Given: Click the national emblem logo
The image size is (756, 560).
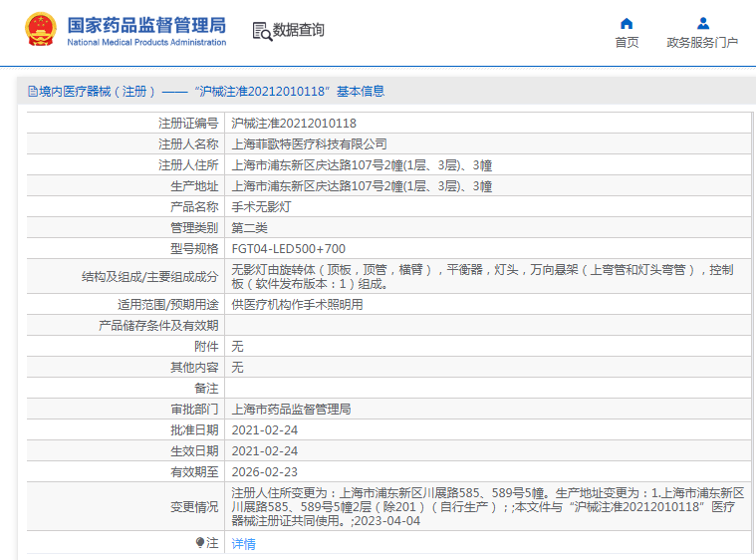Looking at the screenshot, I should [x=41, y=30].
